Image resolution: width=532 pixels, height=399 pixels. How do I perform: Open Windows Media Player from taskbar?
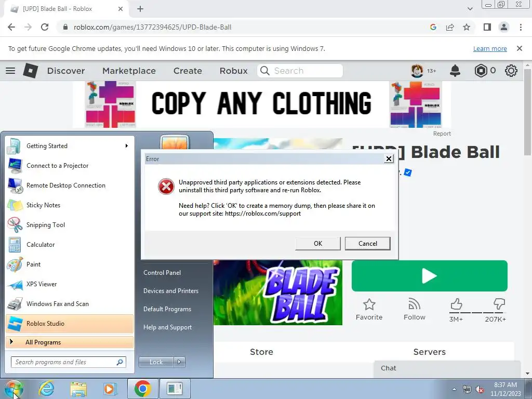(110, 389)
